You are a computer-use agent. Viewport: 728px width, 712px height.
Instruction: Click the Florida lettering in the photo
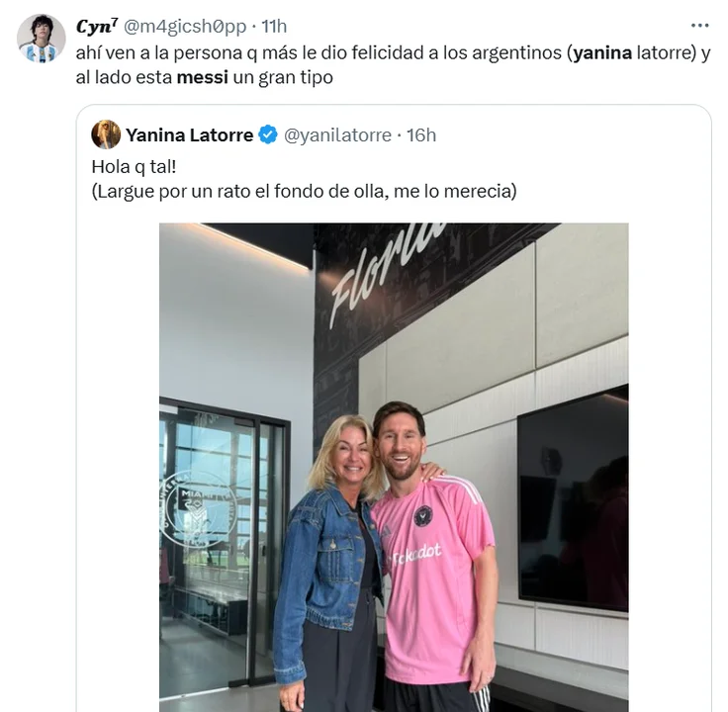click(386, 274)
